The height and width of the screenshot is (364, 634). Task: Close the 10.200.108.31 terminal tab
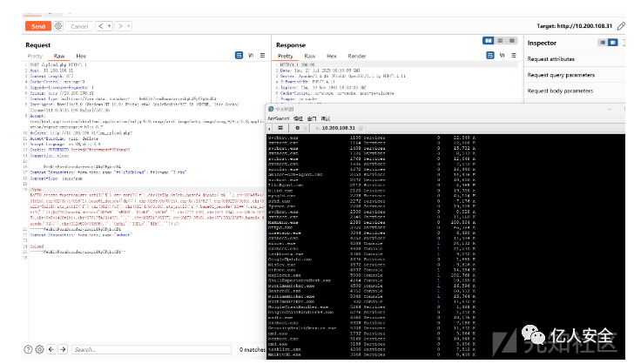pyautogui.click(x=361, y=128)
